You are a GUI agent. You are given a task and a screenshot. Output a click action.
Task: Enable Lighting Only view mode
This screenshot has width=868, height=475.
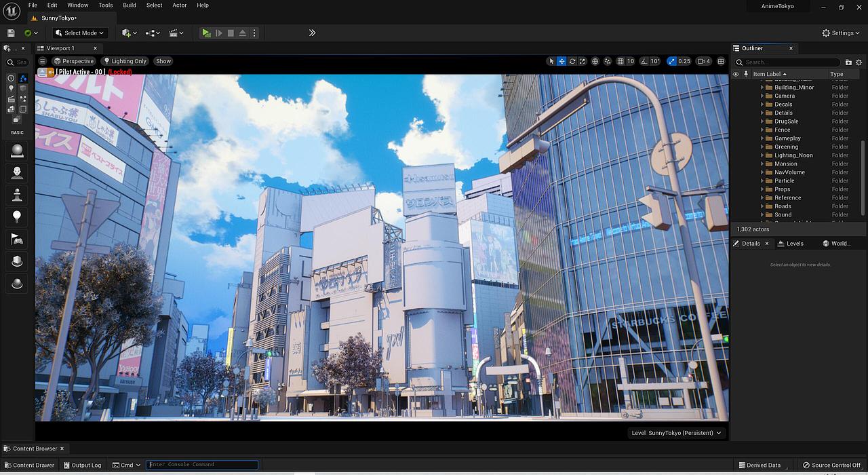[x=124, y=61]
